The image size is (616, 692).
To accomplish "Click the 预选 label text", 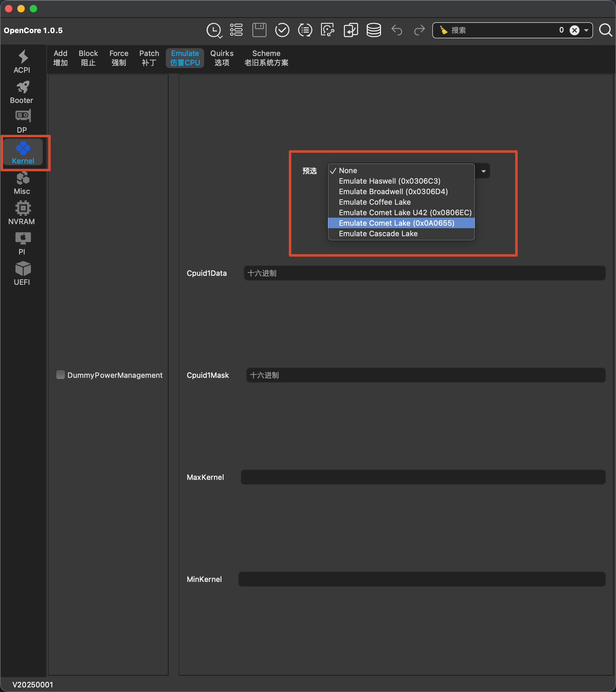I will coord(310,171).
